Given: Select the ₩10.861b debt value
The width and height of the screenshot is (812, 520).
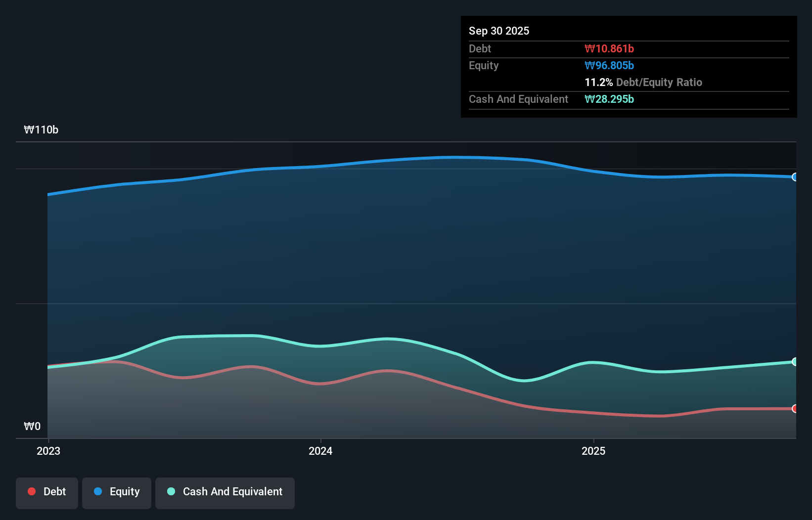Looking at the screenshot, I should click(609, 48).
